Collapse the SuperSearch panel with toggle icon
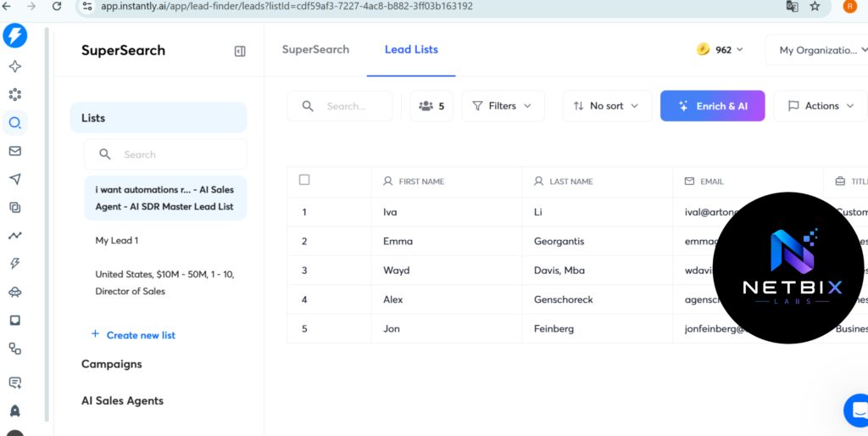 (240, 51)
